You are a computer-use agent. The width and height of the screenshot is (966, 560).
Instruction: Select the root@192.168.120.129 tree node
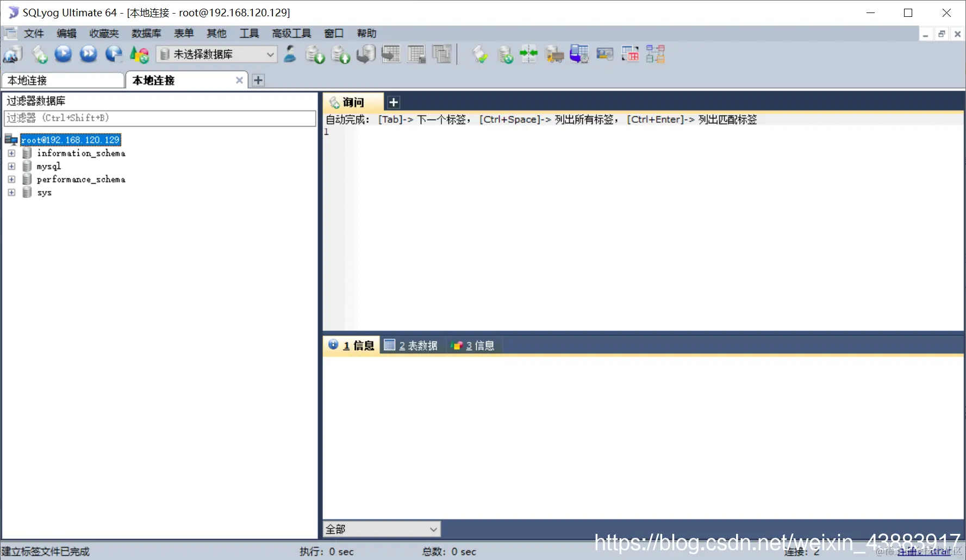click(x=71, y=140)
